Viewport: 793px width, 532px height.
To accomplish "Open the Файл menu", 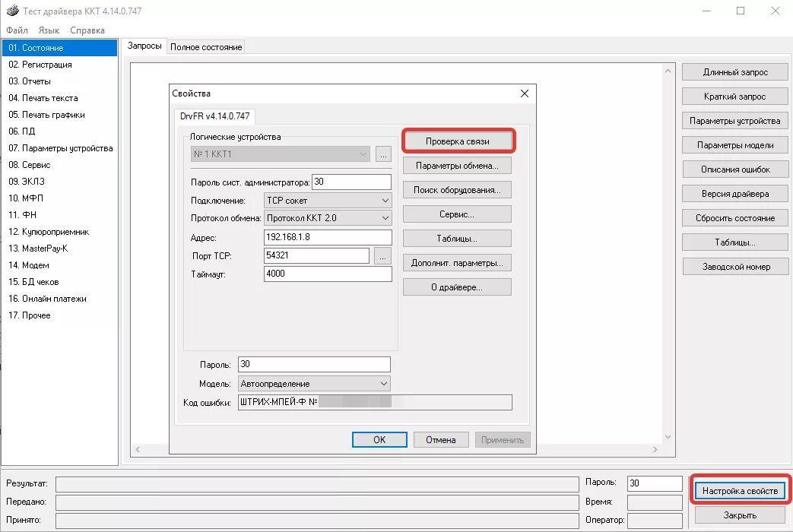I will click(17, 30).
